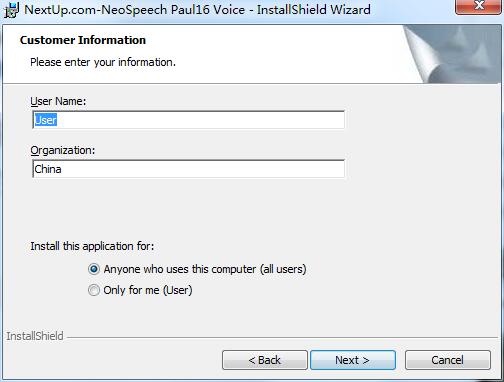The height and width of the screenshot is (382, 504).
Task: Close the InstallShield Wizard window
Action: pyautogui.click(x=479, y=7)
